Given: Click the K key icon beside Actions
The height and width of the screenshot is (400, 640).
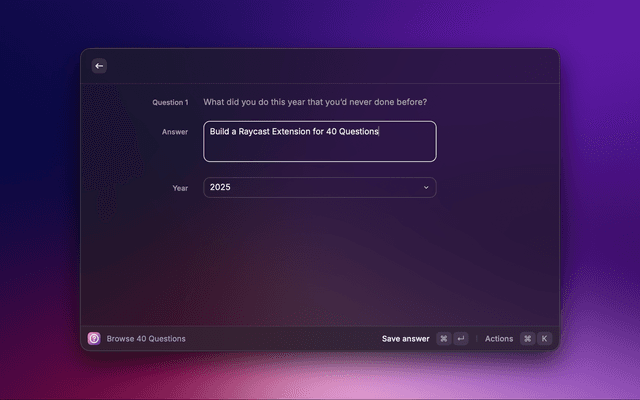Looking at the screenshot, I should [x=544, y=339].
